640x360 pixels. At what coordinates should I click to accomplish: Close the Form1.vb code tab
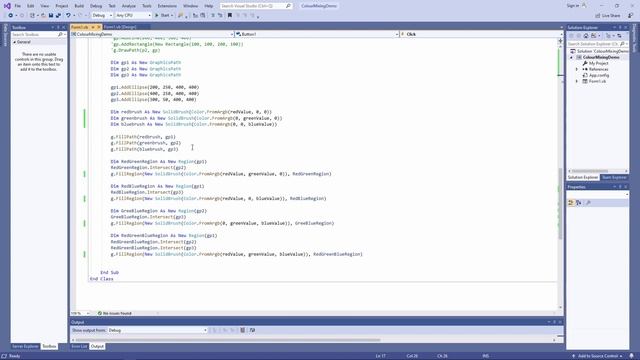(x=99, y=27)
